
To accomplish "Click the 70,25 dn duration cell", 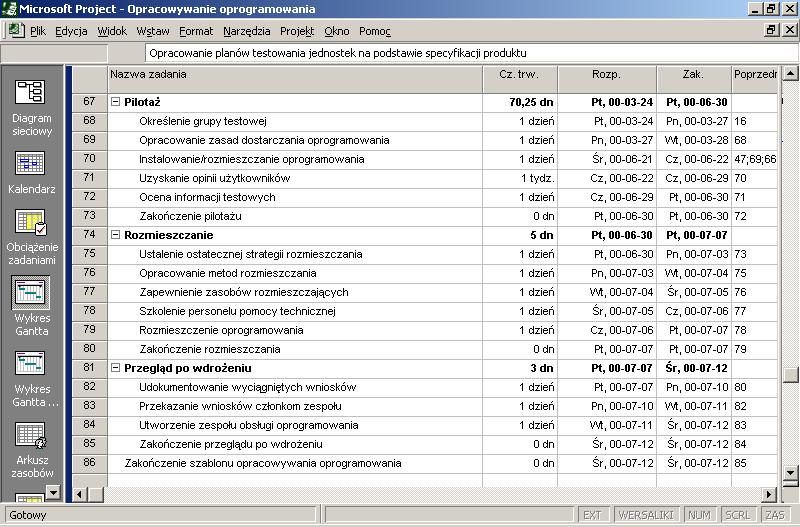I will (520, 102).
